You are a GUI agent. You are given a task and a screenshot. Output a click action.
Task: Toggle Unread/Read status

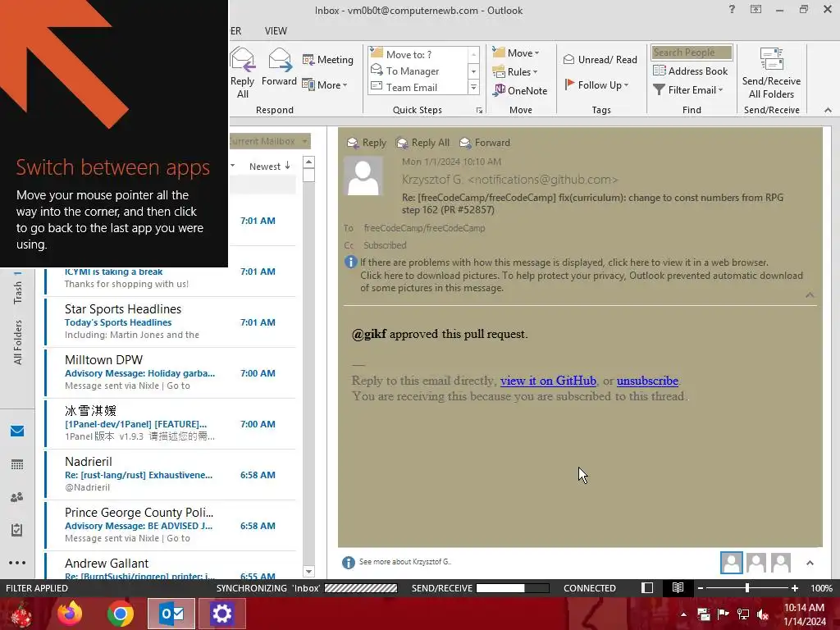[600, 59]
